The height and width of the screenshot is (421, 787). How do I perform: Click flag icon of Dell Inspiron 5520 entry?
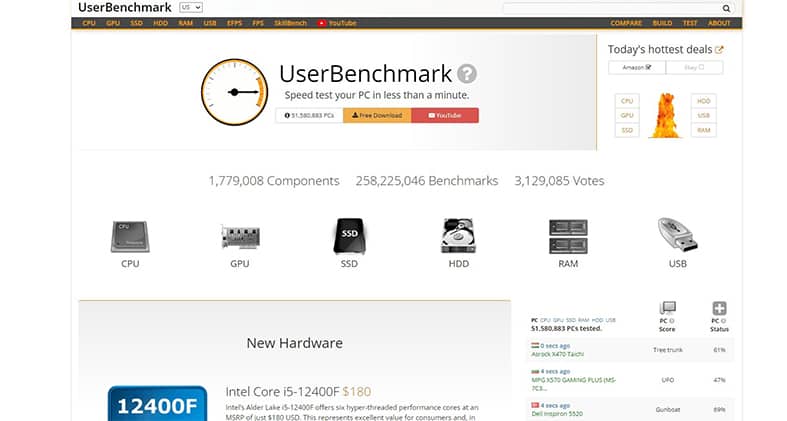pyautogui.click(x=535, y=405)
